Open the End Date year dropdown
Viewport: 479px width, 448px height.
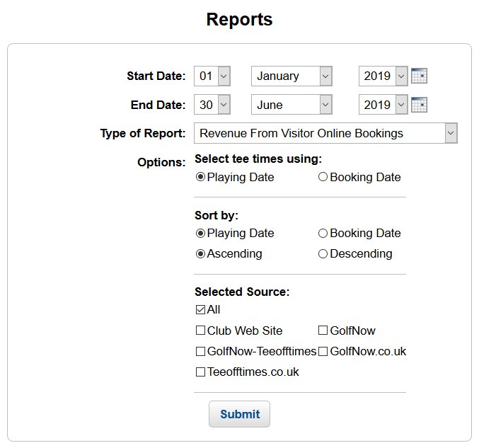point(383,105)
